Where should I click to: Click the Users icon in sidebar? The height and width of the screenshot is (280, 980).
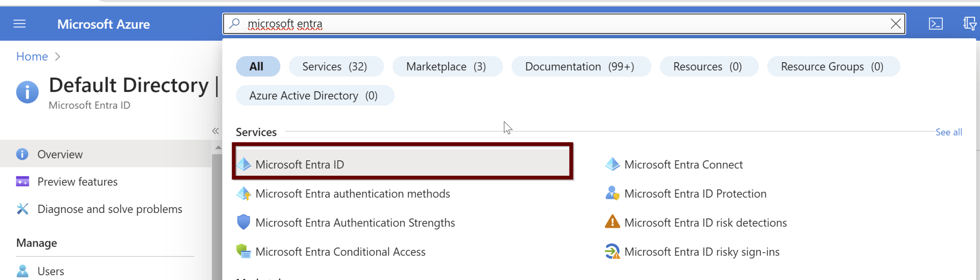point(22,271)
